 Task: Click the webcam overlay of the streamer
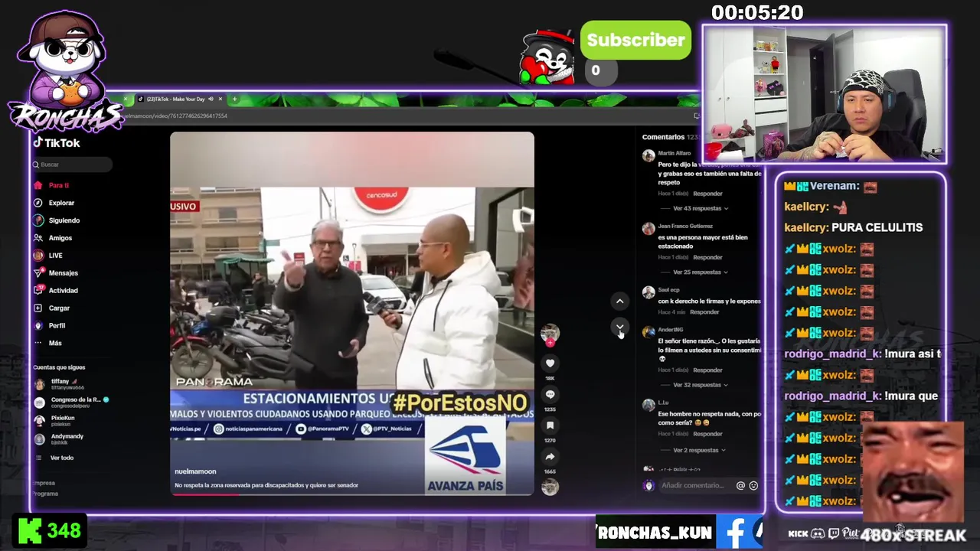pos(825,94)
